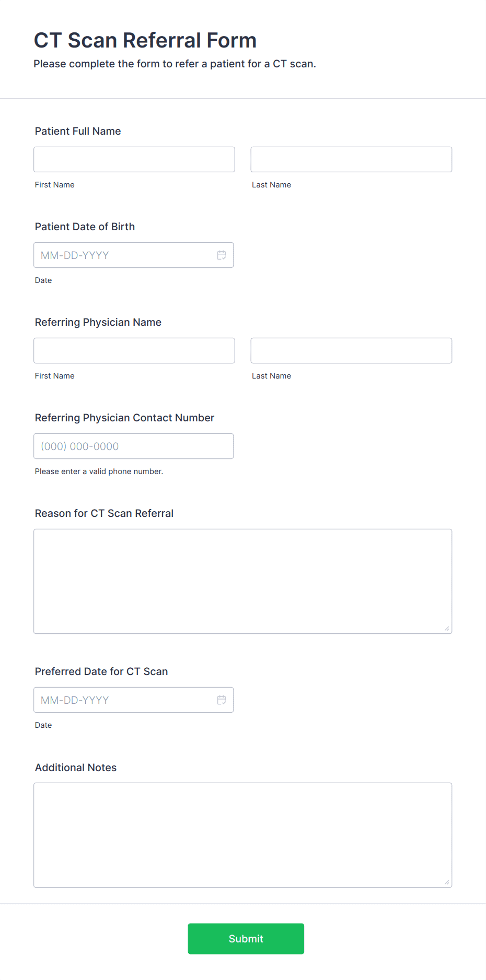Click the patient First Name field
This screenshot has height=980, width=486.
tap(134, 159)
